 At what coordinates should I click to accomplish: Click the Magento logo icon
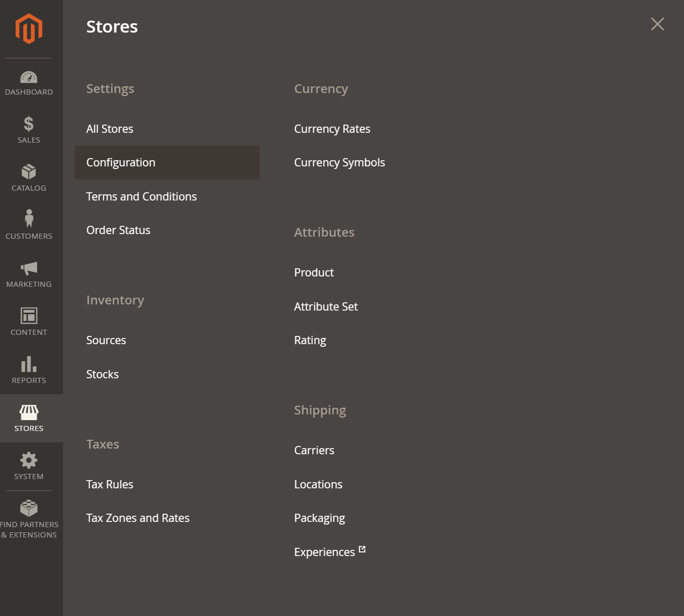(x=29, y=28)
